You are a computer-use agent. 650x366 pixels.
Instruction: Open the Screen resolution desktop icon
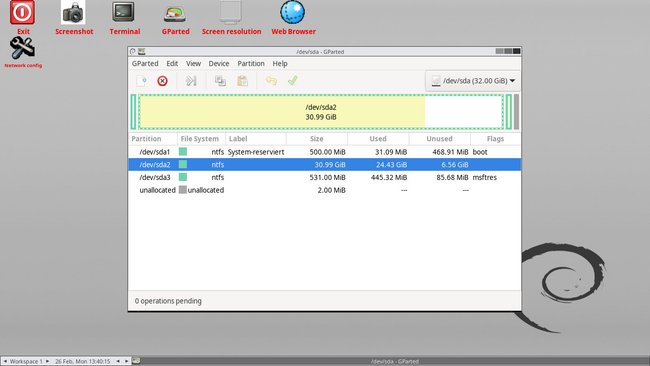point(230,12)
